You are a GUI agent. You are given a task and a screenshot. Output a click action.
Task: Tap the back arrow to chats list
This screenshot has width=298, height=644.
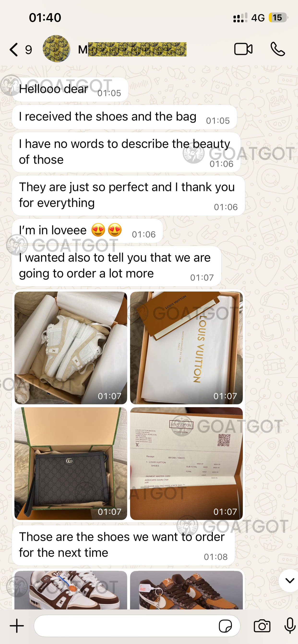(14, 49)
